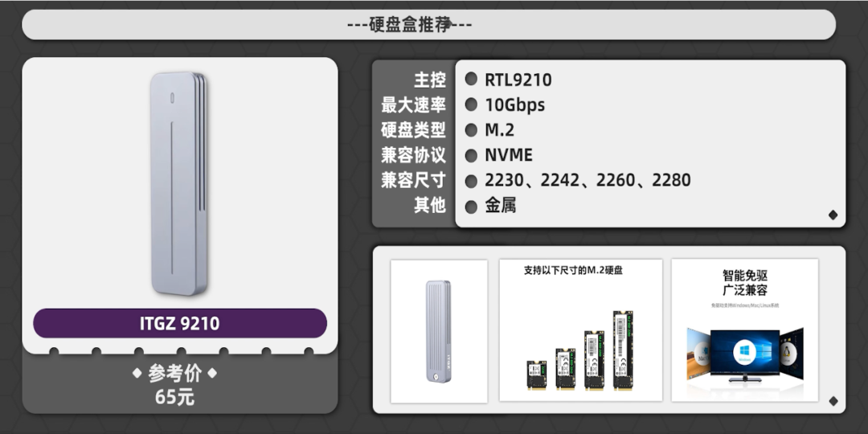This screenshot has width=868, height=434.
Task: Click the bullet beside NVME
Action: click(471, 156)
